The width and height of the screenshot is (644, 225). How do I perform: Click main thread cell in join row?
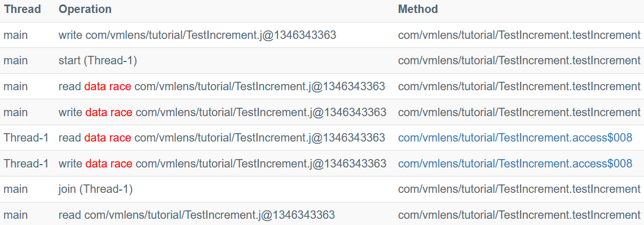[x=16, y=189]
